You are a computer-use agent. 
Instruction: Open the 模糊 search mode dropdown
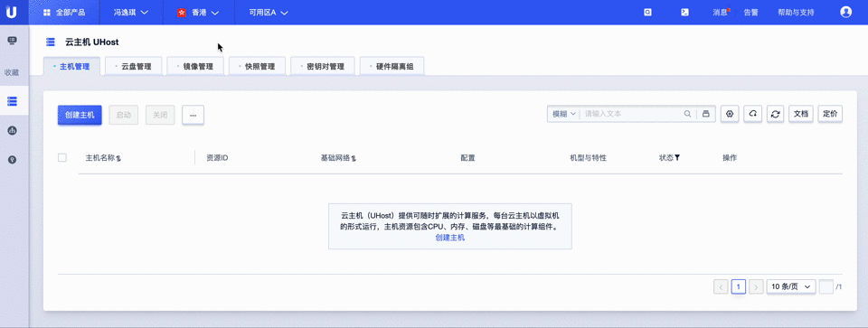(563, 114)
